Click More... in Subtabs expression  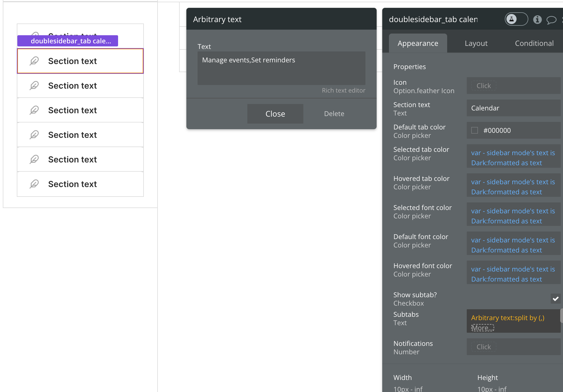[482, 328]
